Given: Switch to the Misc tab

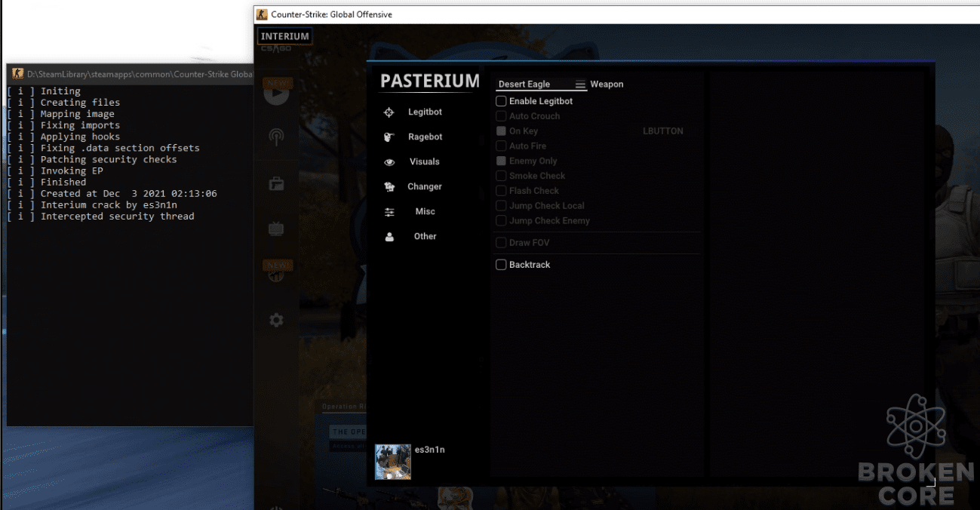Looking at the screenshot, I should point(425,212).
